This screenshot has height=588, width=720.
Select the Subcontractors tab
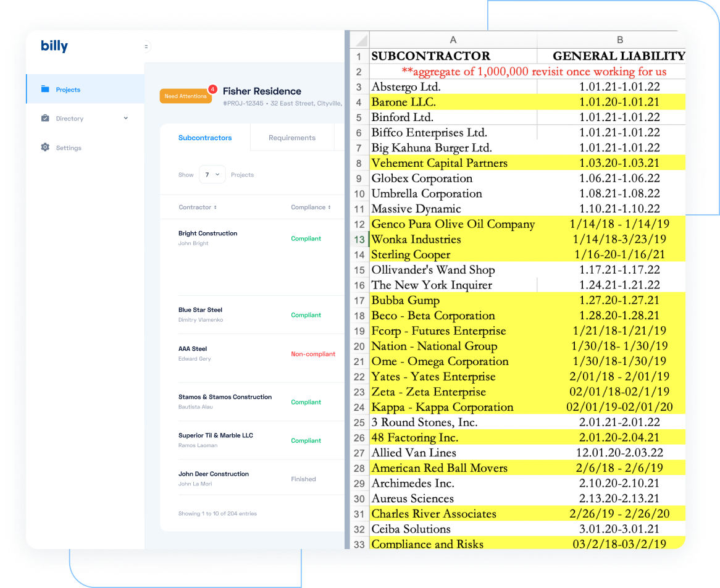click(x=204, y=138)
